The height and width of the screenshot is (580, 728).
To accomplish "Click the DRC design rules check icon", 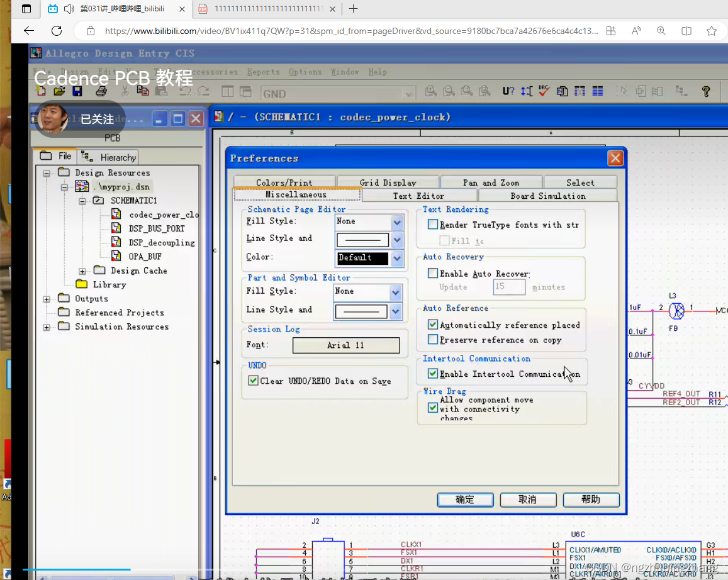I will [x=544, y=91].
